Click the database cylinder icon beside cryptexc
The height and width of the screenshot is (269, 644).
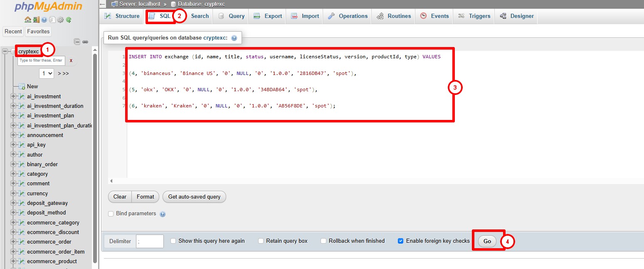point(13,51)
